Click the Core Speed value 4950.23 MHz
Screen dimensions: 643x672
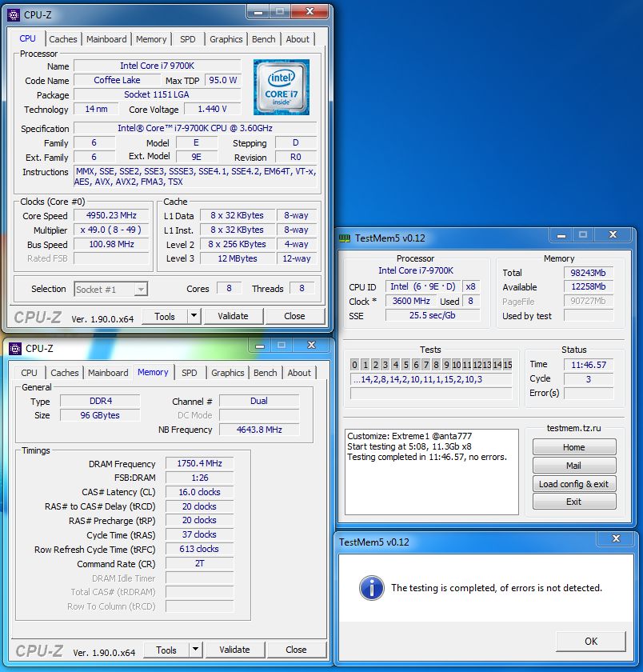111,215
